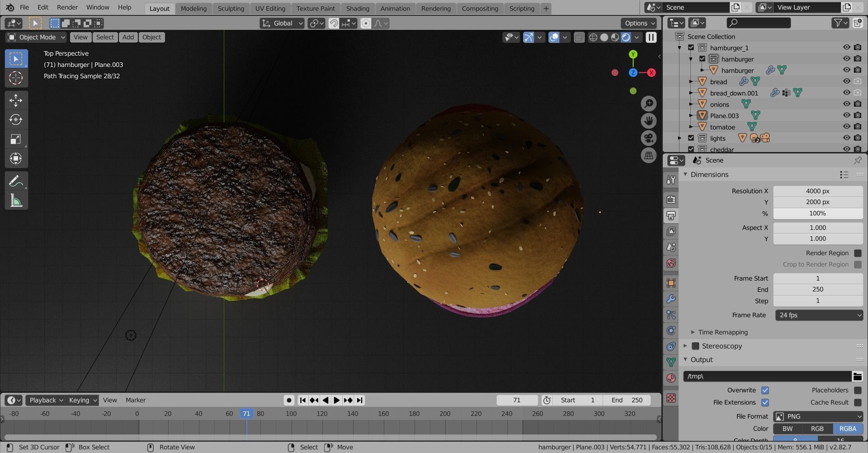
Task: Click the resolution percentage 100% slider
Action: pyautogui.click(x=818, y=213)
